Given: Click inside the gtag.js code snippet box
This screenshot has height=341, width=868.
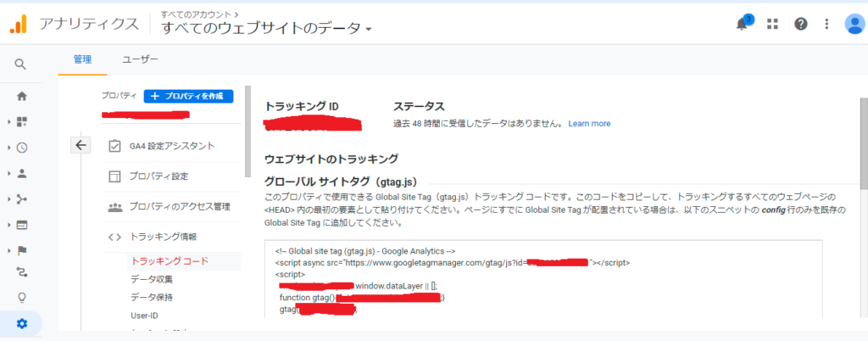Looking at the screenshot, I should (544, 278).
